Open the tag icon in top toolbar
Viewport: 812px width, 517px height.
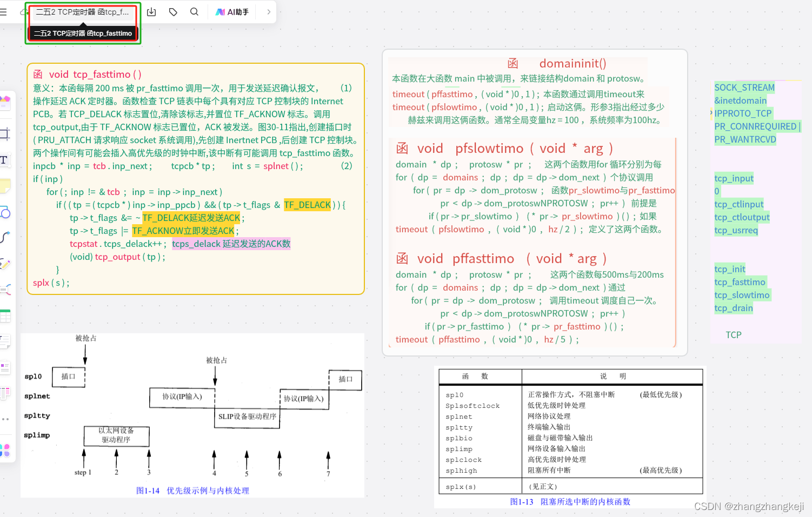tap(173, 12)
